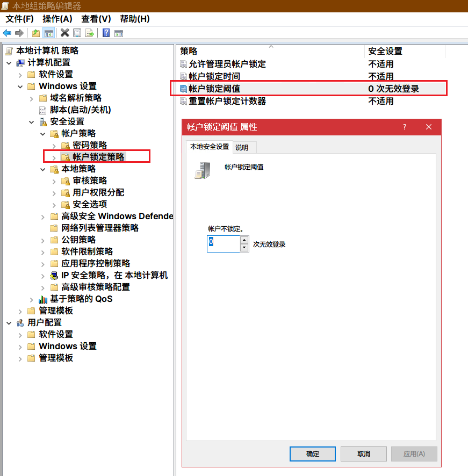The width and height of the screenshot is (468, 476).
Task: Decrease invalid login count with down arrow
Action: point(244,248)
